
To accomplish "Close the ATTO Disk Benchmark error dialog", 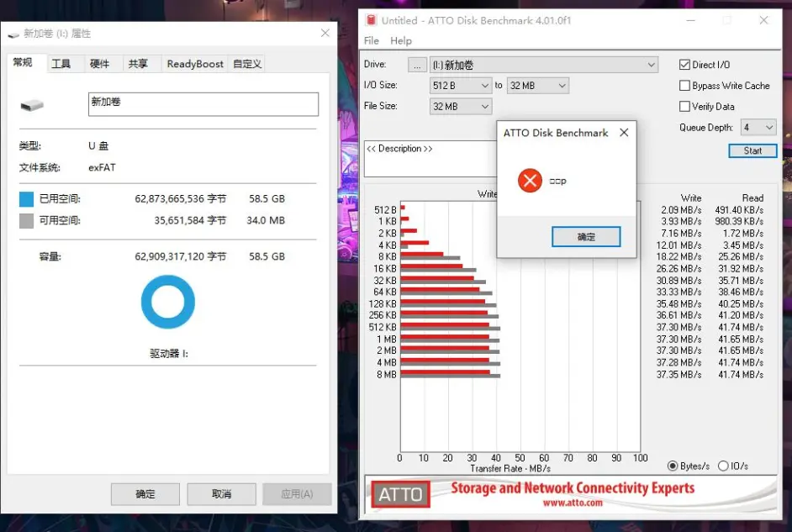I will tap(625, 132).
